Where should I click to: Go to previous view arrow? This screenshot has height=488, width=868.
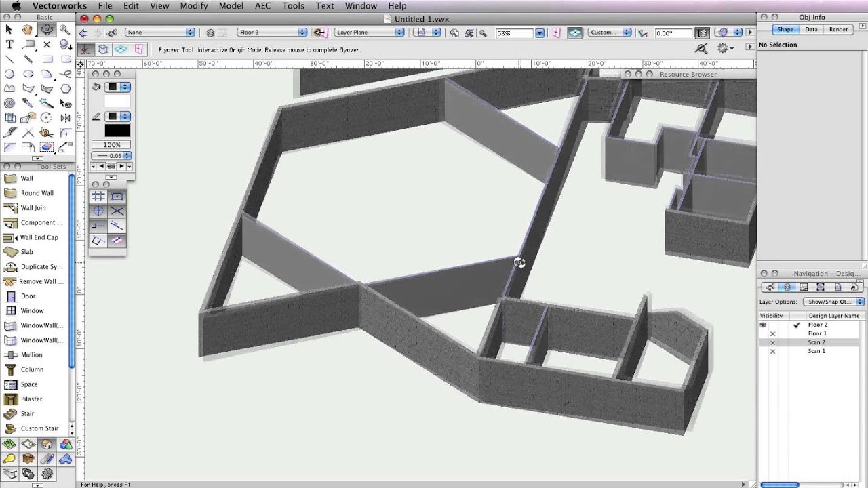83,33
